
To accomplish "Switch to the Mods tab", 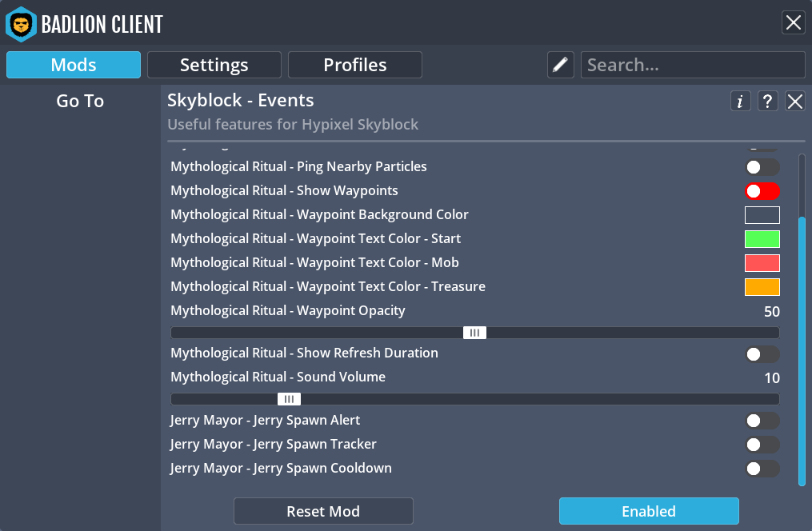I will (x=74, y=65).
